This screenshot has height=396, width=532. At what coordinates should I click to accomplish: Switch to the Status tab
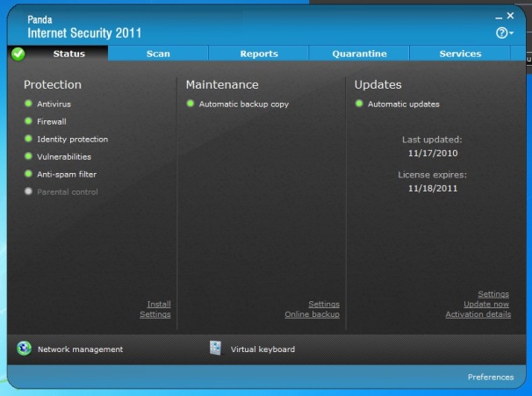68,54
